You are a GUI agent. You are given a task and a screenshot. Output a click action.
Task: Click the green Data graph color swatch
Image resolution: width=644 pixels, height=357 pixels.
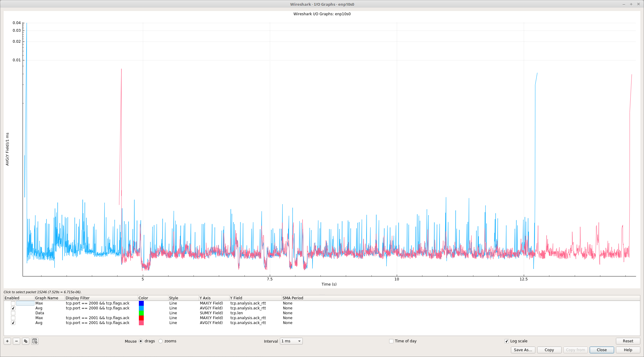141,313
